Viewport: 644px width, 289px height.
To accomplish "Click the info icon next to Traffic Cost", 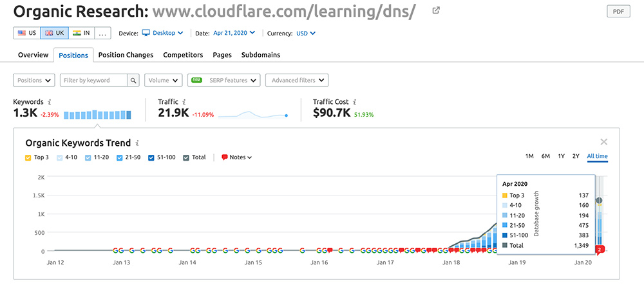I will point(354,102).
